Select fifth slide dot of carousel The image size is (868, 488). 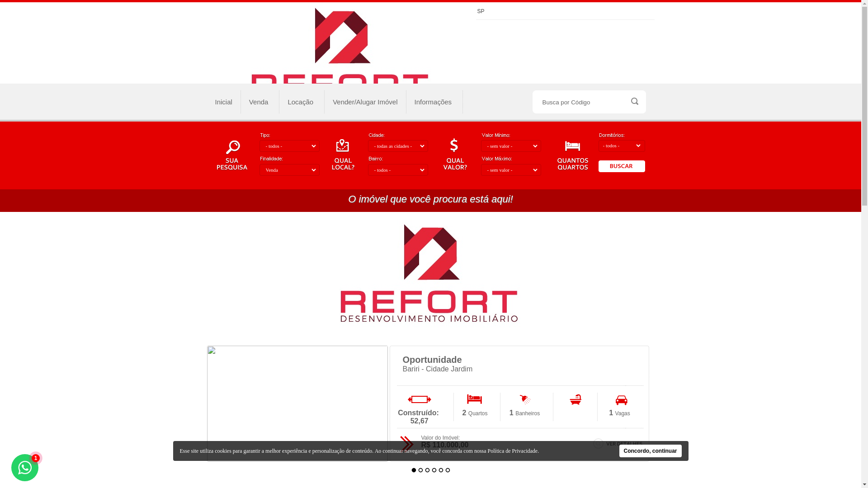[441, 470]
